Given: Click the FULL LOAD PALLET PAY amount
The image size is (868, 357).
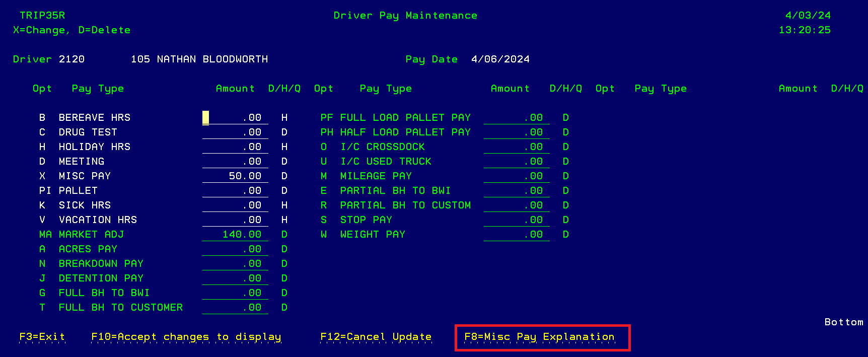Looking at the screenshot, I should pyautogui.click(x=517, y=118).
